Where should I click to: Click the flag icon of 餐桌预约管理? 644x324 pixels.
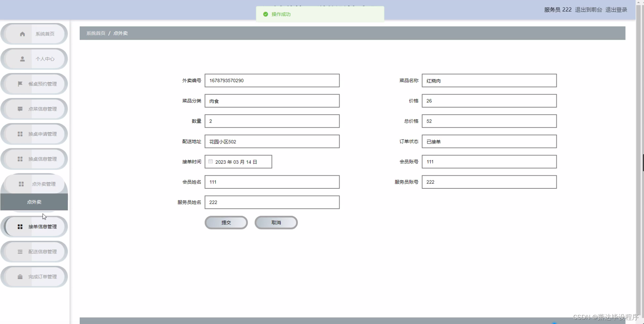coord(20,84)
